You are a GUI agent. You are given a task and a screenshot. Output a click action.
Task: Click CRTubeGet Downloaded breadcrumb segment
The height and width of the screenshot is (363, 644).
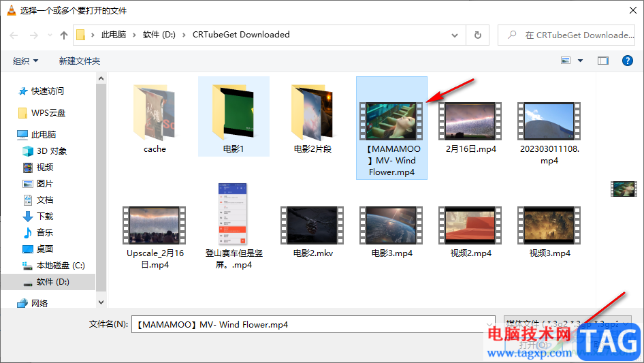pyautogui.click(x=241, y=35)
